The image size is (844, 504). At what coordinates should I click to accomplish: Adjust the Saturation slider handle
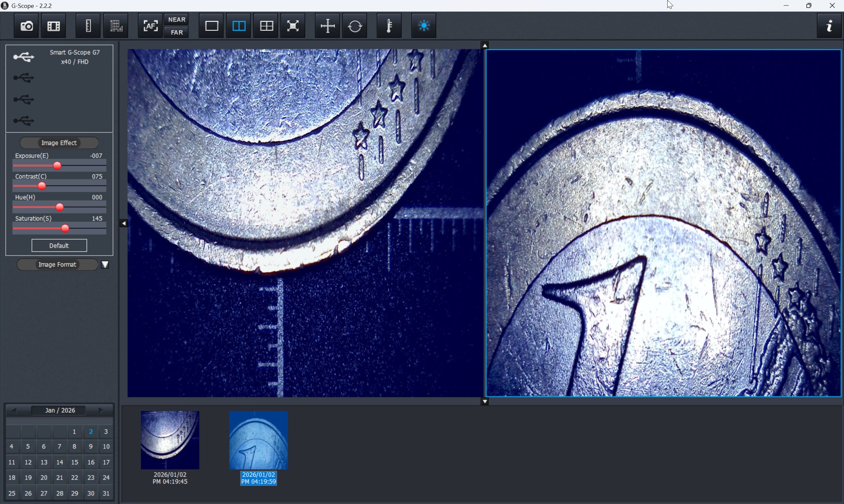click(x=65, y=229)
